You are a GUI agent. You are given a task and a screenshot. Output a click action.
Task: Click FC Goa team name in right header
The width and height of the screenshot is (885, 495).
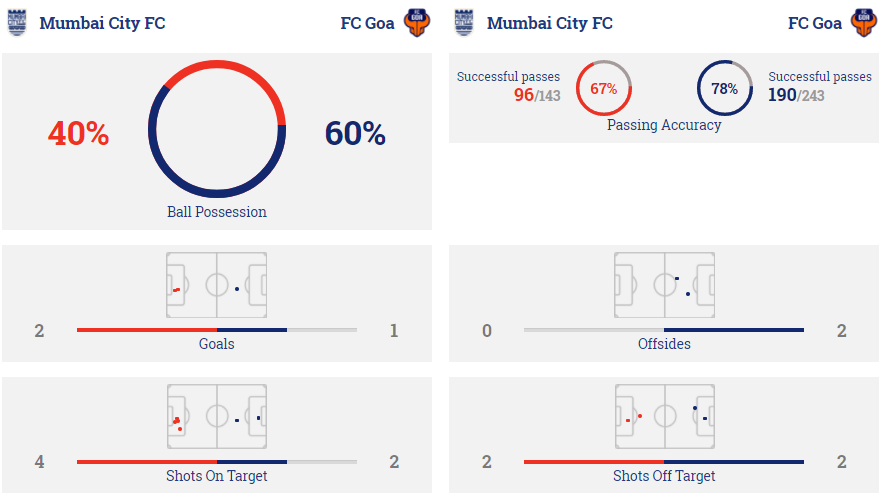coord(814,23)
